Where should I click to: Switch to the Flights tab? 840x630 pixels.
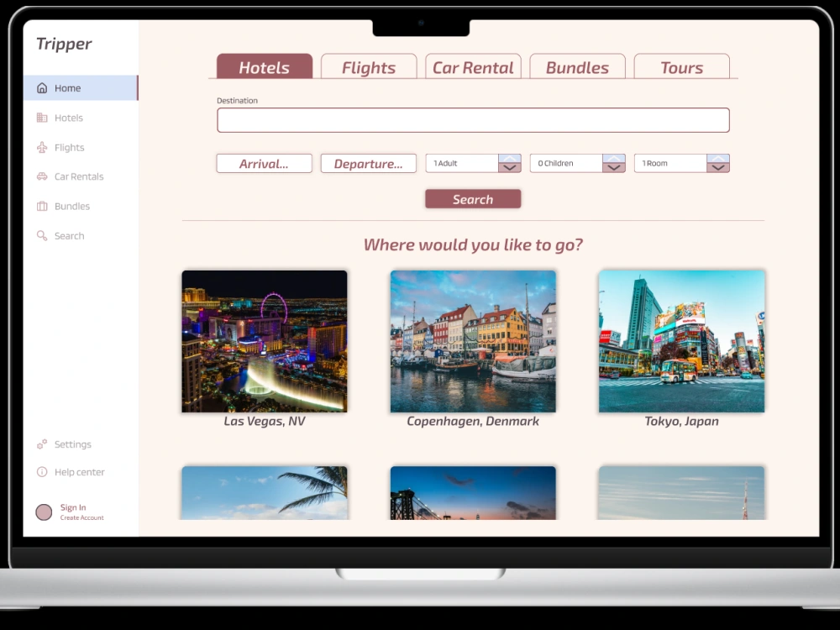coord(369,66)
